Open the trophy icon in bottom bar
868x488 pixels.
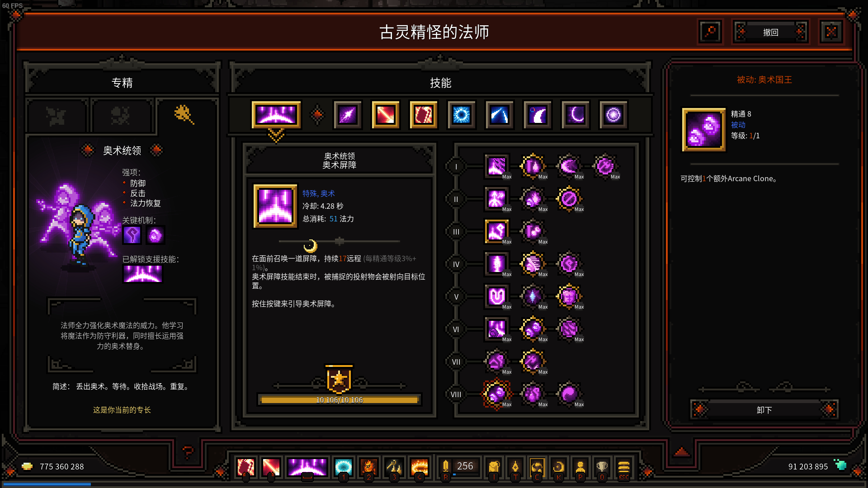[x=602, y=467]
